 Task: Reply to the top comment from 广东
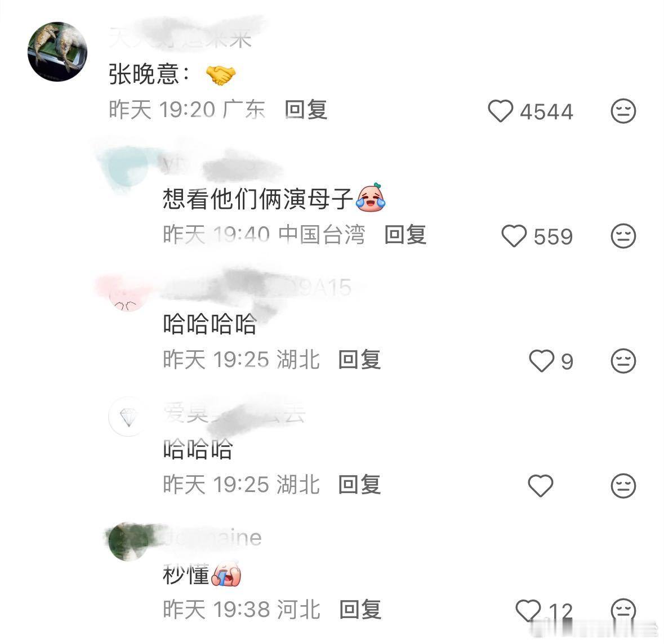point(306,110)
